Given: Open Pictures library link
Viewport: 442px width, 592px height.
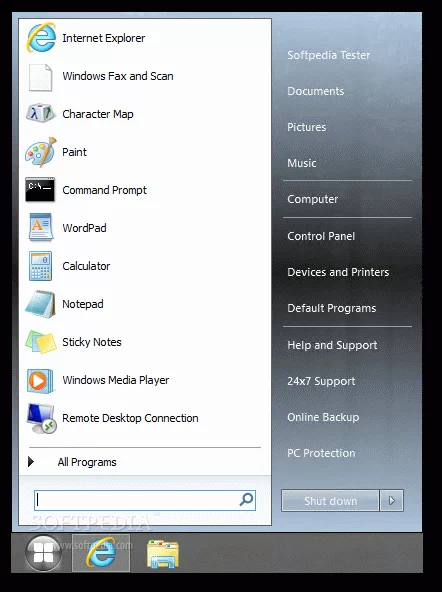Looking at the screenshot, I should click(x=306, y=127).
